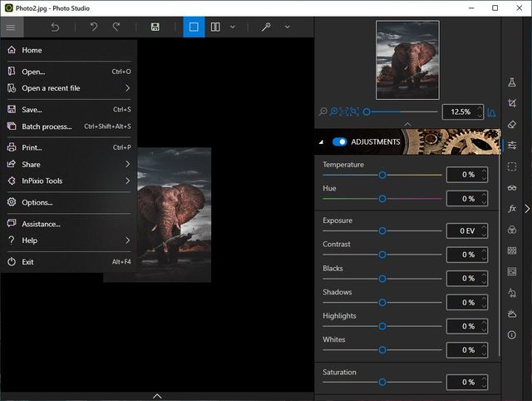Expand the Share submenu arrow
532x401 pixels.
click(x=127, y=165)
